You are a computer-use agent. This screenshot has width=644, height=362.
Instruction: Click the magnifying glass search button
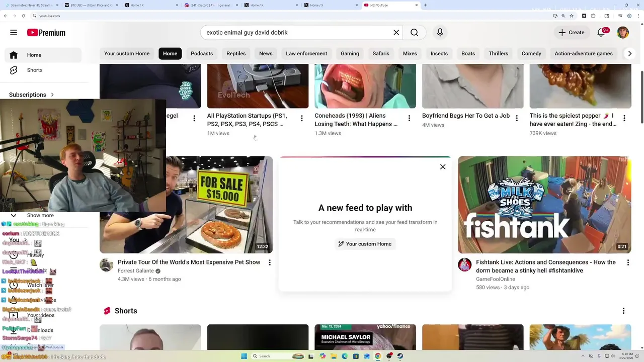coord(414,33)
